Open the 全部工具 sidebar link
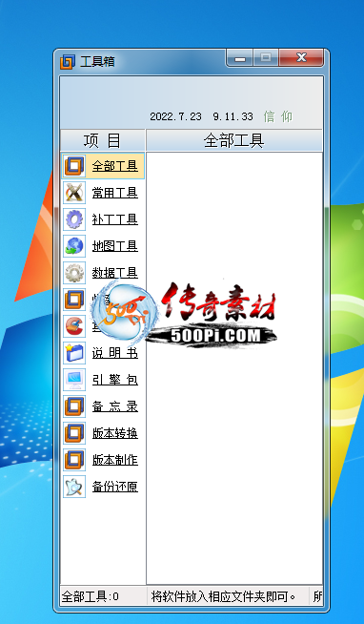364x624 pixels. pyautogui.click(x=115, y=166)
